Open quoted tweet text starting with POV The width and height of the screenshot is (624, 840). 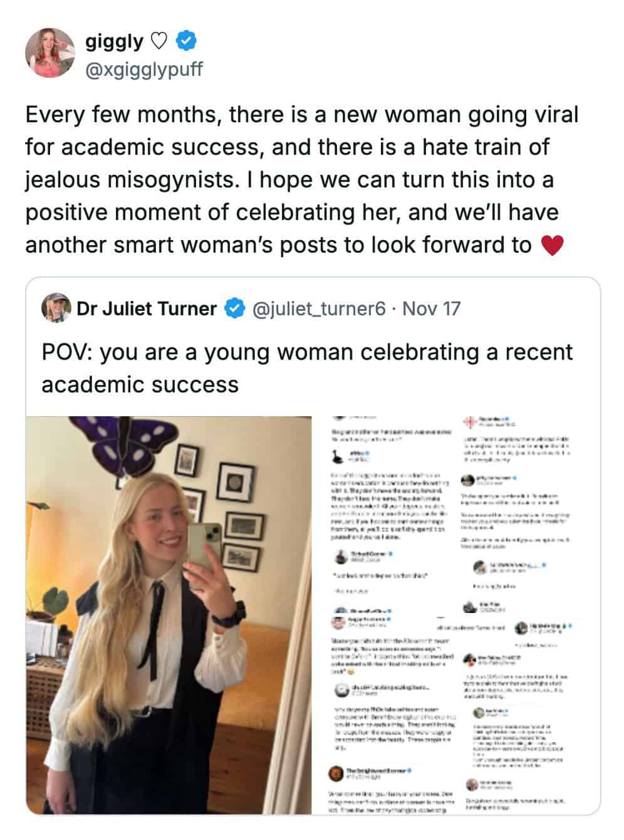tap(307, 368)
